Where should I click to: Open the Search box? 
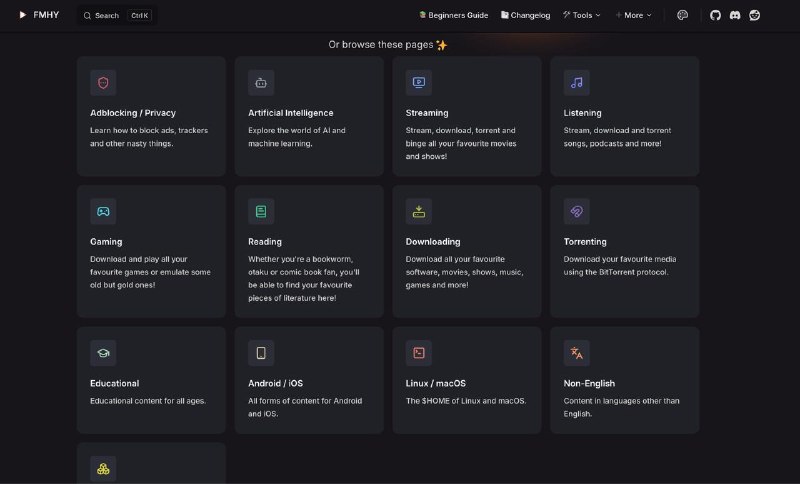point(117,15)
